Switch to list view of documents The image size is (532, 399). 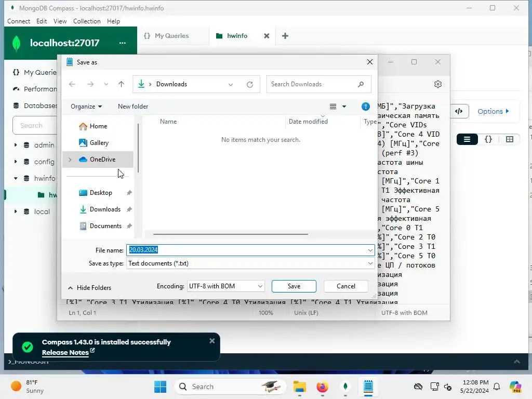click(467, 139)
